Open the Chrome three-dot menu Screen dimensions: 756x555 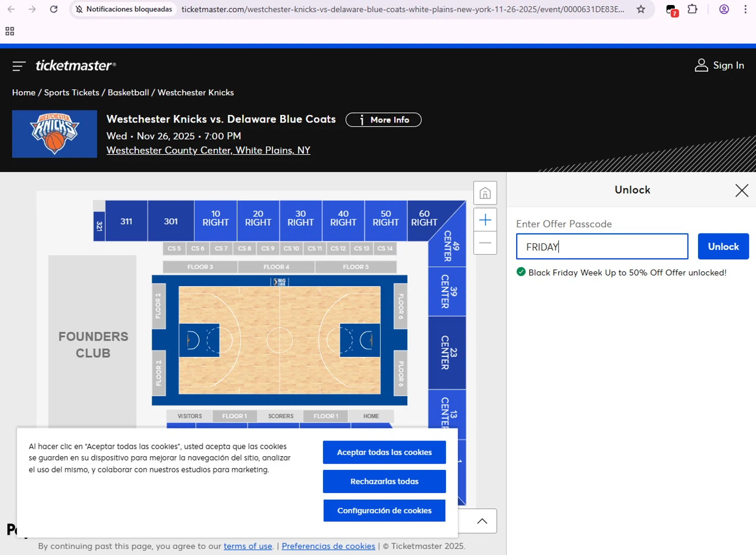pyautogui.click(x=745, y=9)
